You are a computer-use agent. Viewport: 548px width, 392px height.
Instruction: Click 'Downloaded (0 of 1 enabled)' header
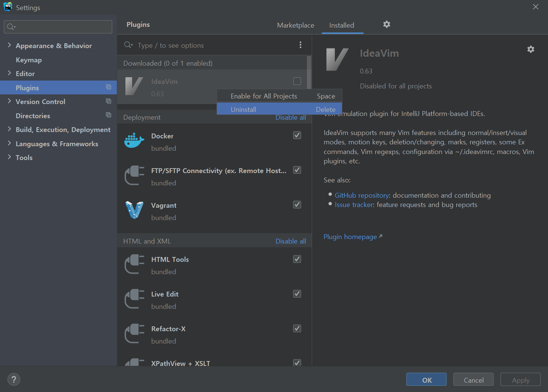pos(168,63)
